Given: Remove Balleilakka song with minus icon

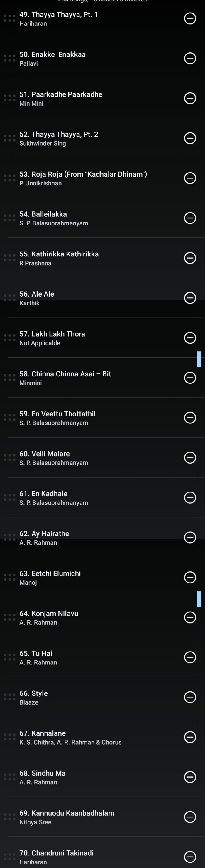Looking at the screenshot, I should pyautogui.click(x=190, y=218).
